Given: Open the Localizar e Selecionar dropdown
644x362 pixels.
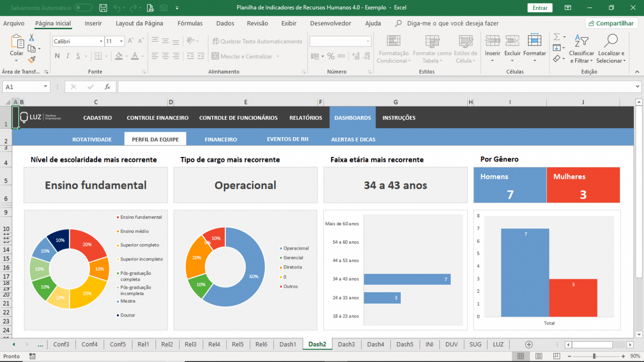Looking at the screenshot, I should click(611, 50).
